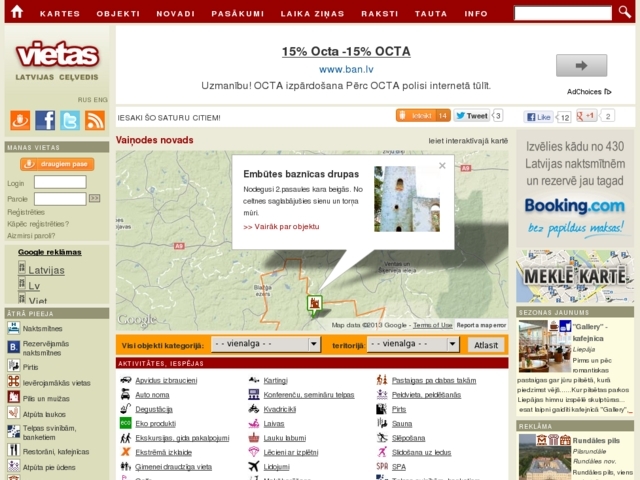The width and height of the screenshot is (640, 480).
Task: Close the Embūtes baznīcas drupas popup
Action: tap(442, 166)
